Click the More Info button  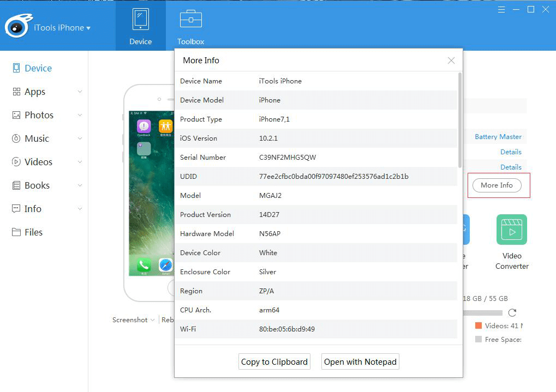pyautogui.click(x=497, y=185)
